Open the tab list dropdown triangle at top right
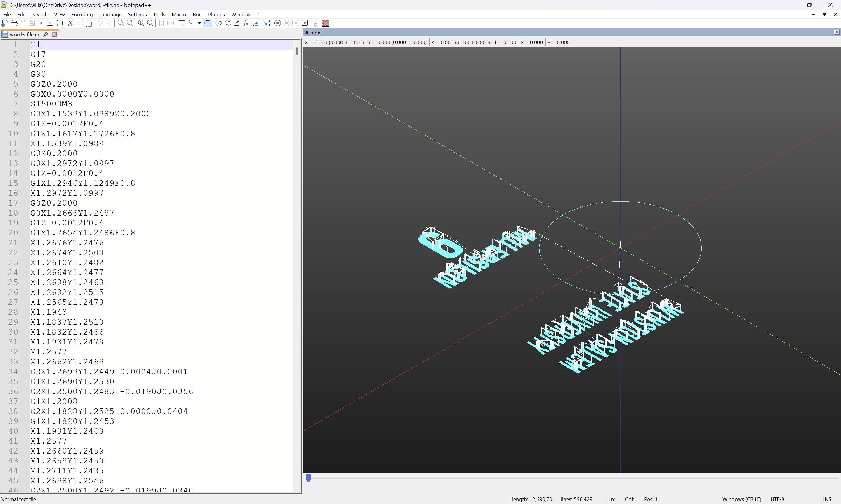Screen dimensions: 841x504 tap(824, 14)
